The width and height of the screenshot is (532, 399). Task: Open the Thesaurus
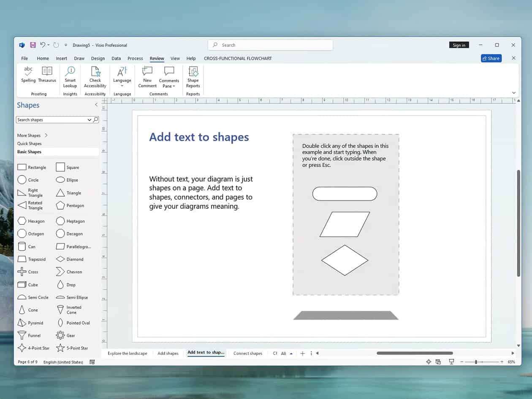click(47, 76)
